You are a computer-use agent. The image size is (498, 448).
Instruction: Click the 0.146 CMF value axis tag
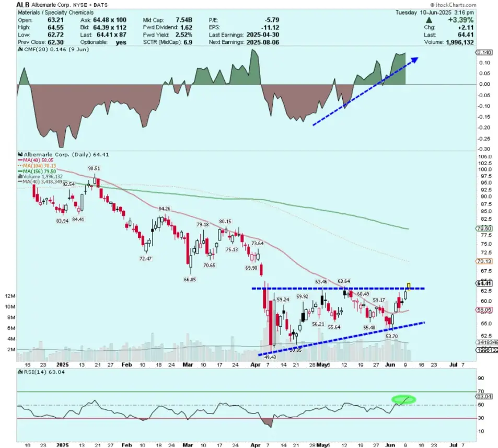tap(484, 52)
